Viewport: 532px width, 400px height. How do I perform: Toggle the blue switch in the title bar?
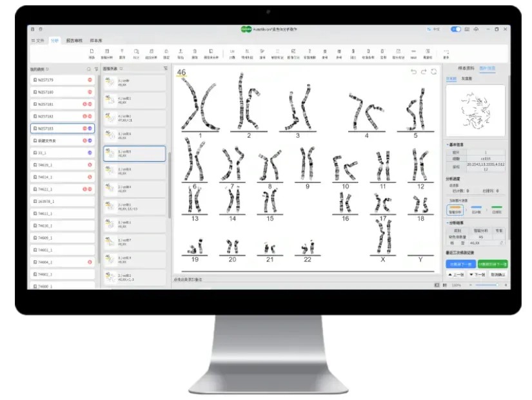coord(456,29)
